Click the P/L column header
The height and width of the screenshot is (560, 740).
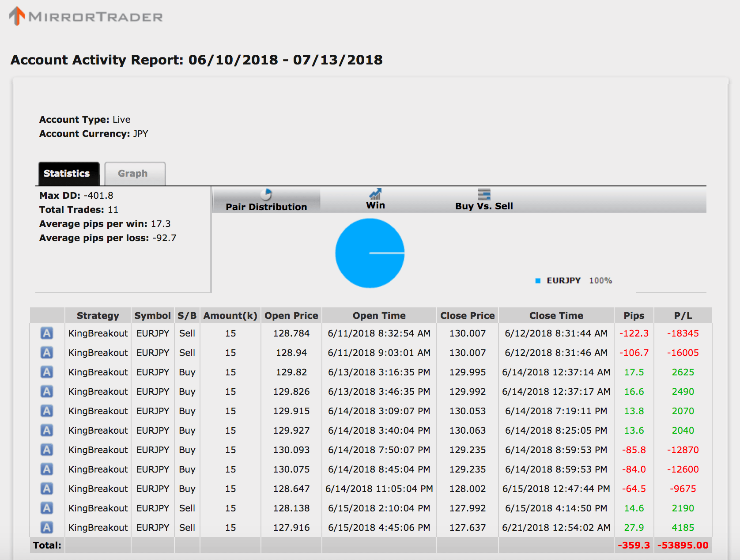click(x=683, y=315)
